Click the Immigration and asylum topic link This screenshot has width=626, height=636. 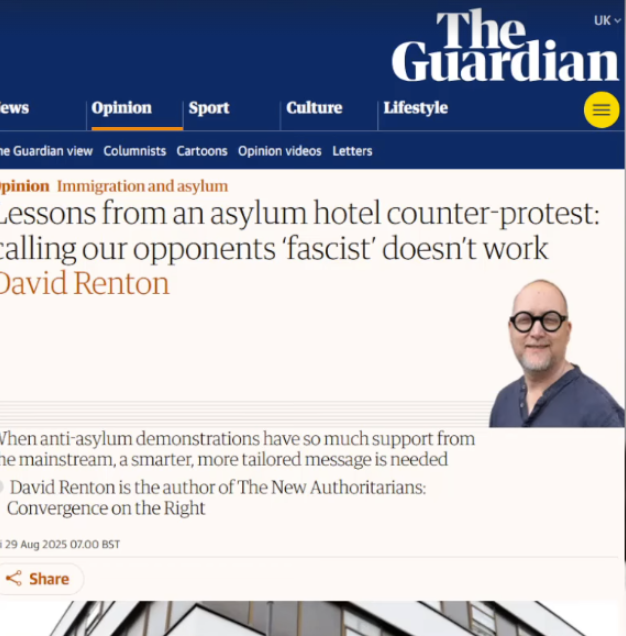pos(142,186)
